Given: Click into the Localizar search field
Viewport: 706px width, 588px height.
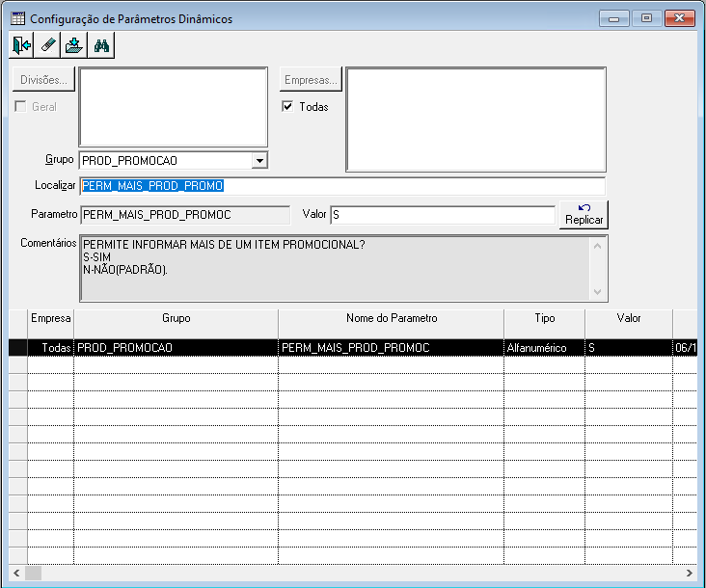Looking at the screenshot, I should point(342,186).
